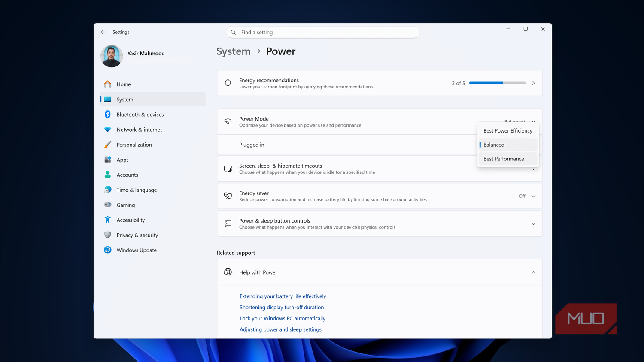Click System in the breadcrumb

(x=233, y=51)
